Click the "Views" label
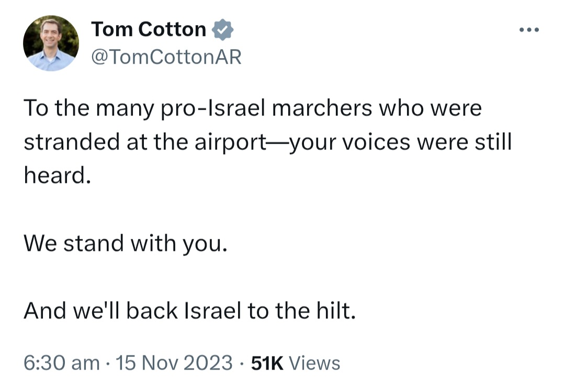Screen dimensions: 565x392 [x=314, y=363]
